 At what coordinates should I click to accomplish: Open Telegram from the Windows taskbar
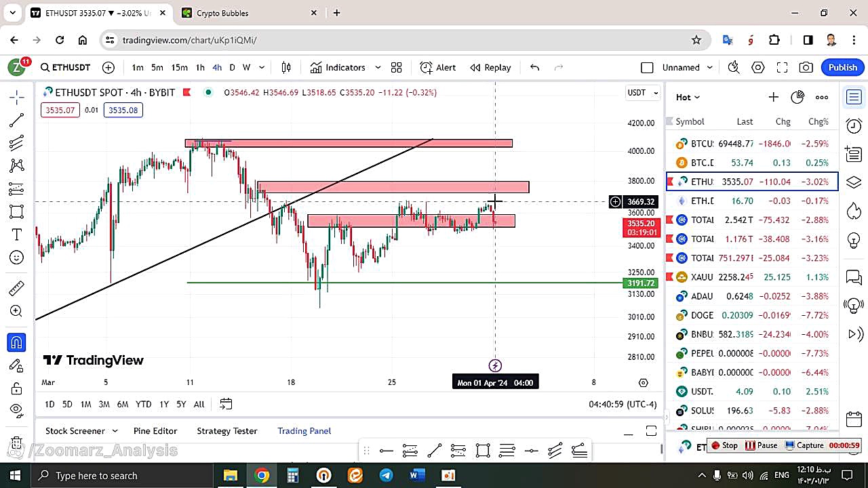tap(386, 475)
